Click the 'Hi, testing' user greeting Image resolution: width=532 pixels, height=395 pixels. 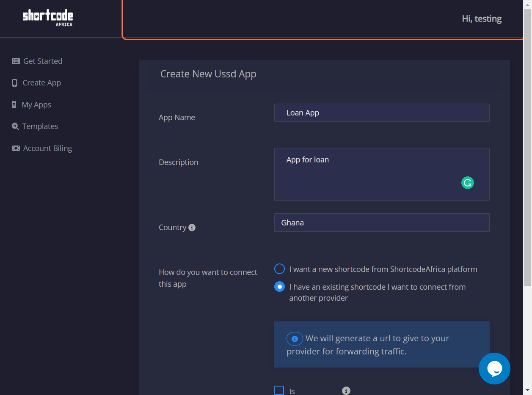(482, 19)
